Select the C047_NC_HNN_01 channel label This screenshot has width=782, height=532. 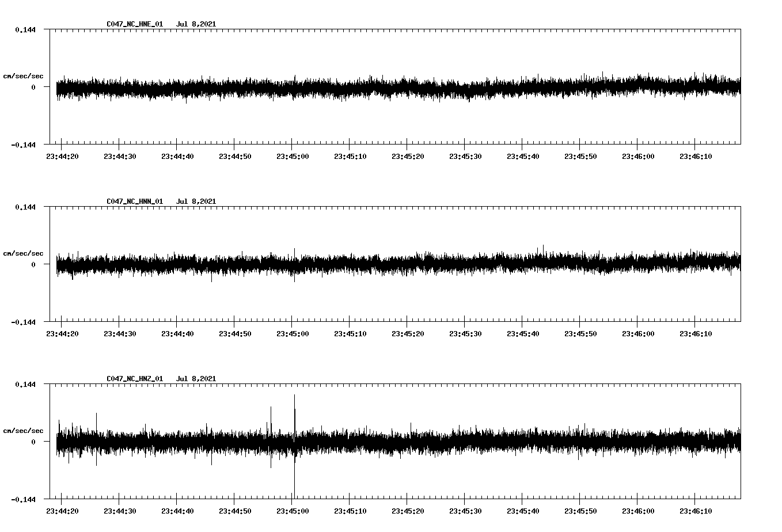[134, 201]
